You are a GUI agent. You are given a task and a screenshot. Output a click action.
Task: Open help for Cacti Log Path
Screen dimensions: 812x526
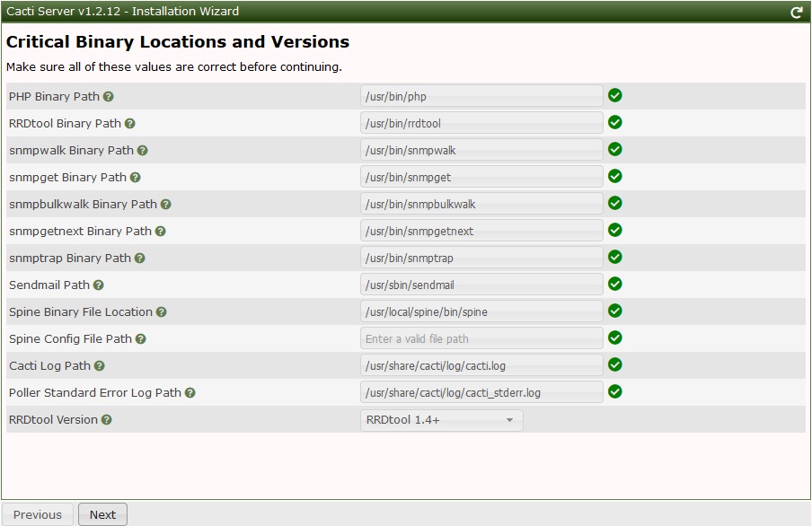click(x=100, y=366)
